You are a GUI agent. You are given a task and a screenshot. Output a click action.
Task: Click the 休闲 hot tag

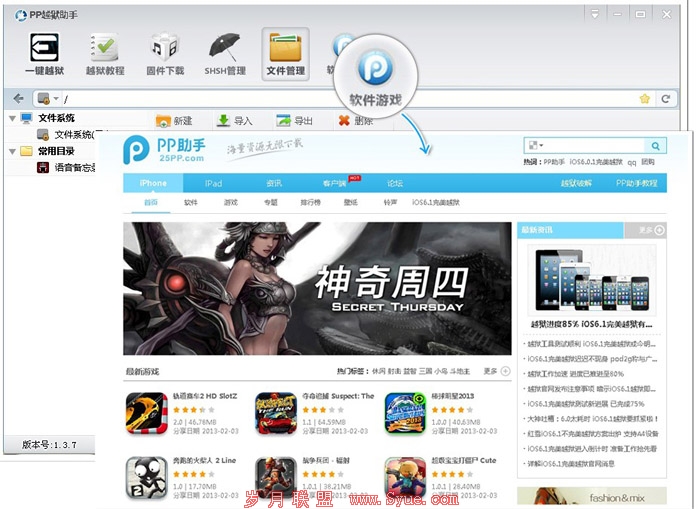click(x=379, y=371)
